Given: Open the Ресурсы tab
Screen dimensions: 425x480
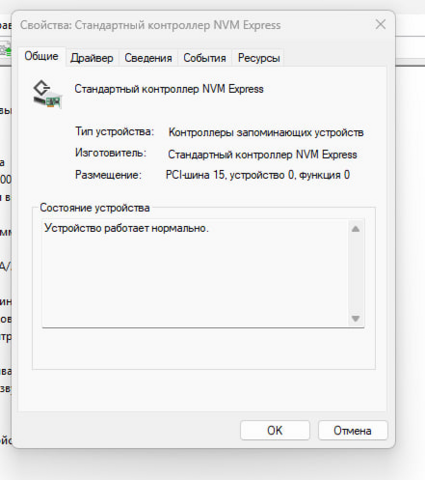Looking at the screenshot, I should pos(259,58).
